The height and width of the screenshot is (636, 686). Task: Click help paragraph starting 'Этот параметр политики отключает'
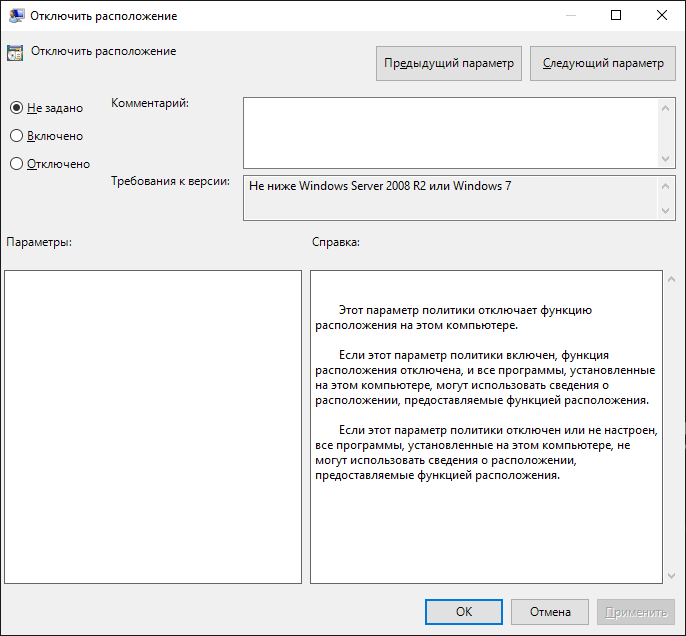(x=453, y=318)
